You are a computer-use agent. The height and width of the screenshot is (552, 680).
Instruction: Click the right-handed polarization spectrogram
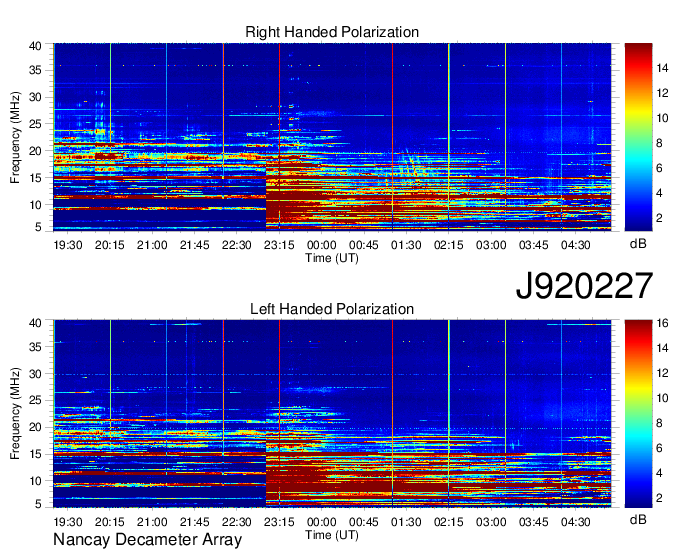tap(332, 136)
